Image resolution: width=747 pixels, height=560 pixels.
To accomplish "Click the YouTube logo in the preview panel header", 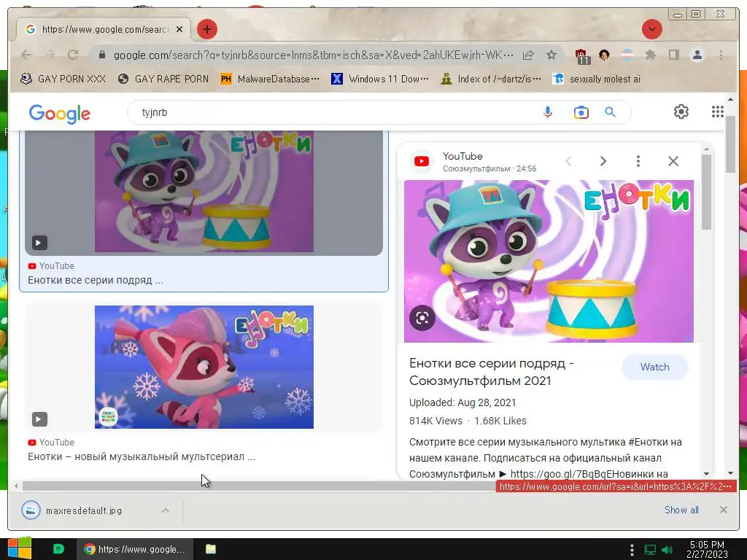I will coord(422,161).
